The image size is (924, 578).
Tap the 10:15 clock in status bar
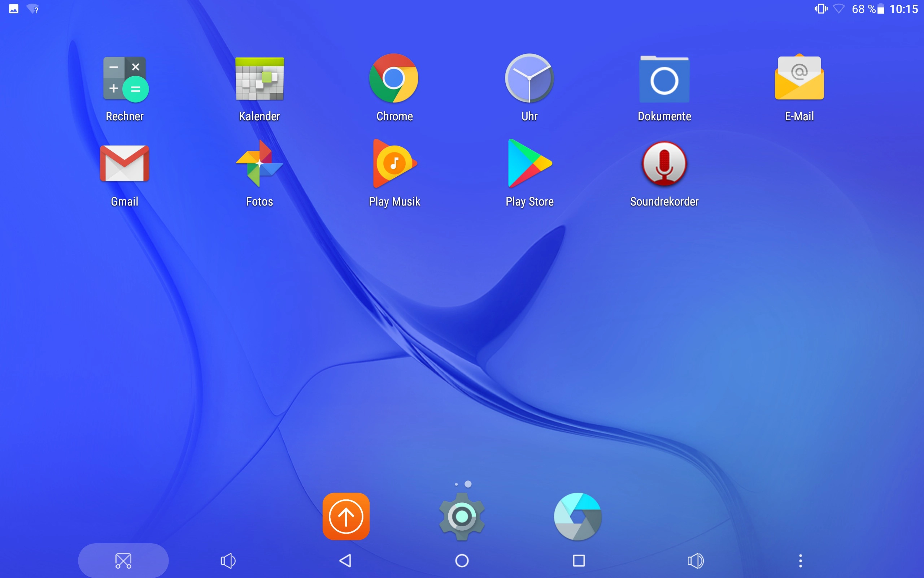904,9
